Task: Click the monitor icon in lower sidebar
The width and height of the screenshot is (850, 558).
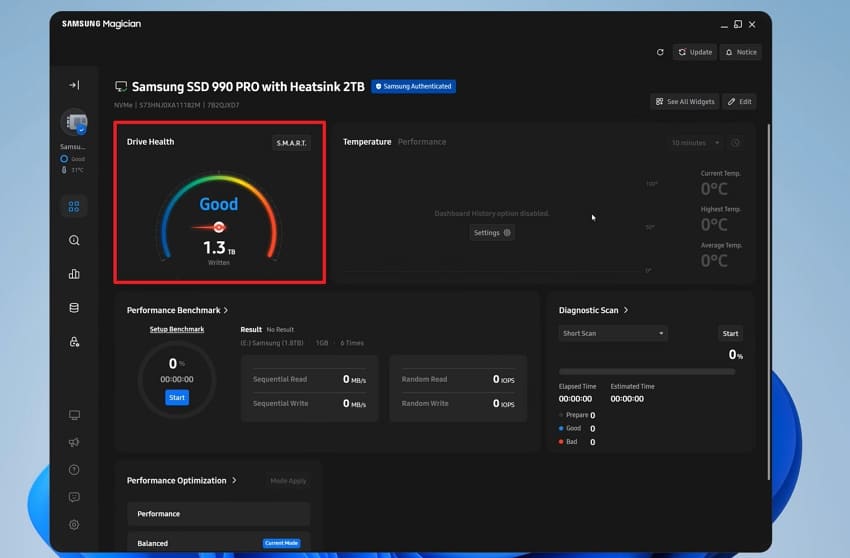Action: [74, 415]
